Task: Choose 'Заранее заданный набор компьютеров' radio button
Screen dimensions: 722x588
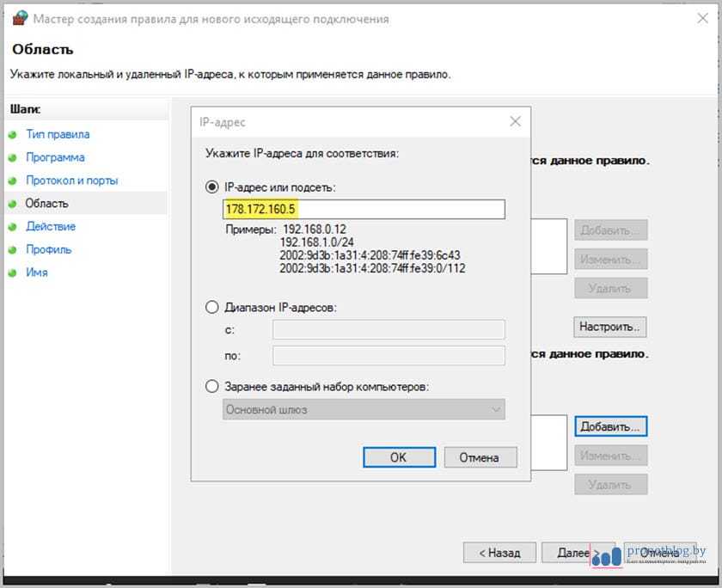Action: pos(212,387)
